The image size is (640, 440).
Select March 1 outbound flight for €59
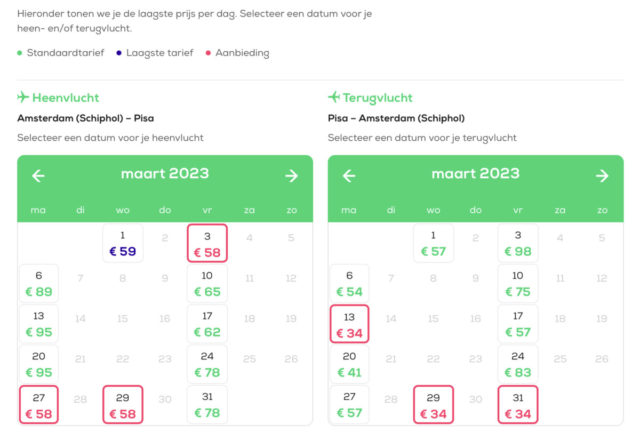(122, 244)
